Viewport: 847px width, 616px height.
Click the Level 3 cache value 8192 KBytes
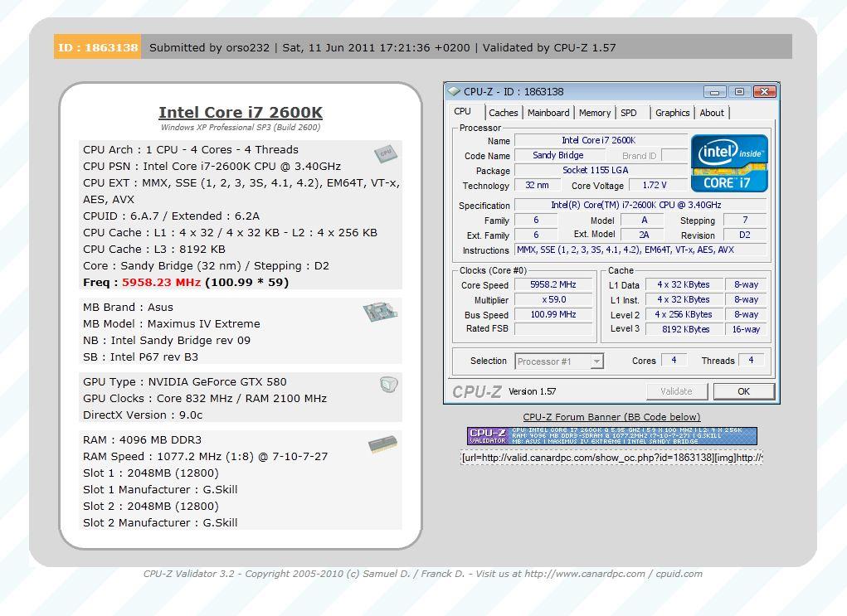[x=686, y=329]
